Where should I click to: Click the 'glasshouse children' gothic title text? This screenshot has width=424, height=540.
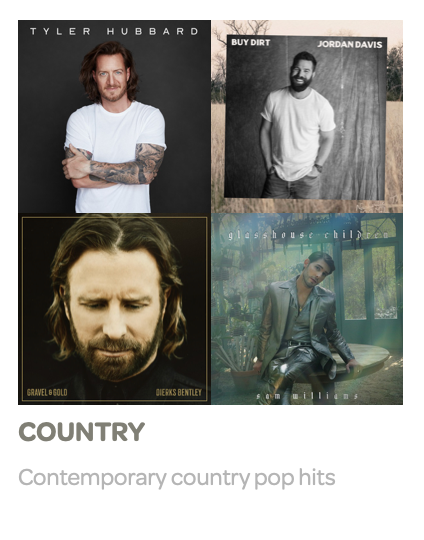tap(308, 235)
